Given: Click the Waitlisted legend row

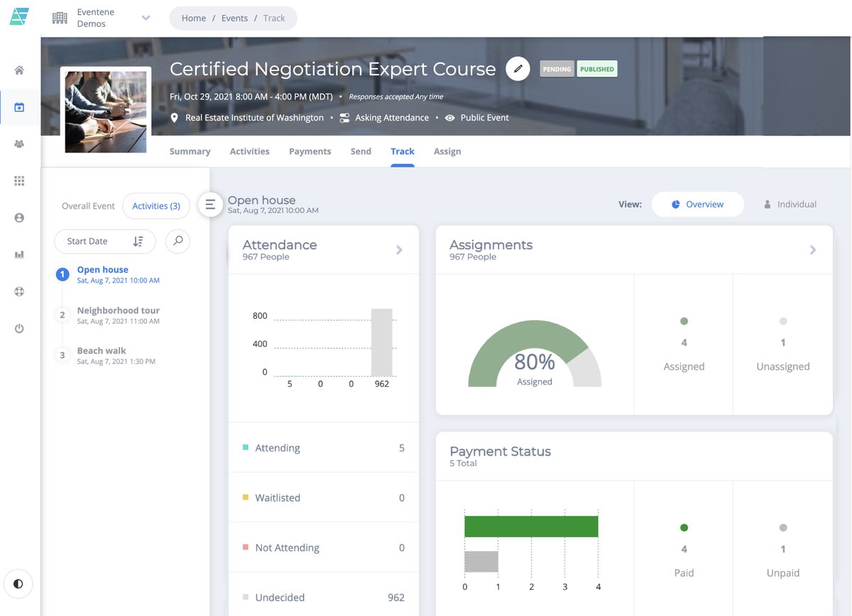Looking at the screenshot, I should point(324,497).
